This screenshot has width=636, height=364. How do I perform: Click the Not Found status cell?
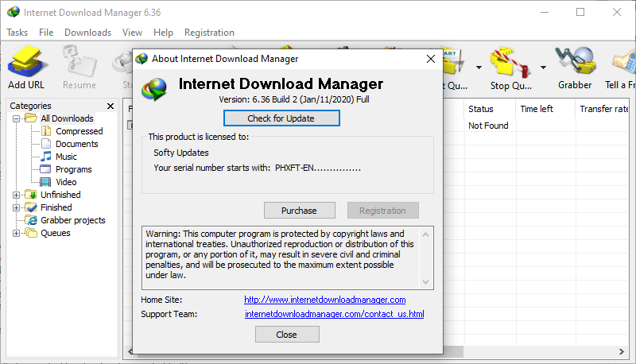point(488,126)
